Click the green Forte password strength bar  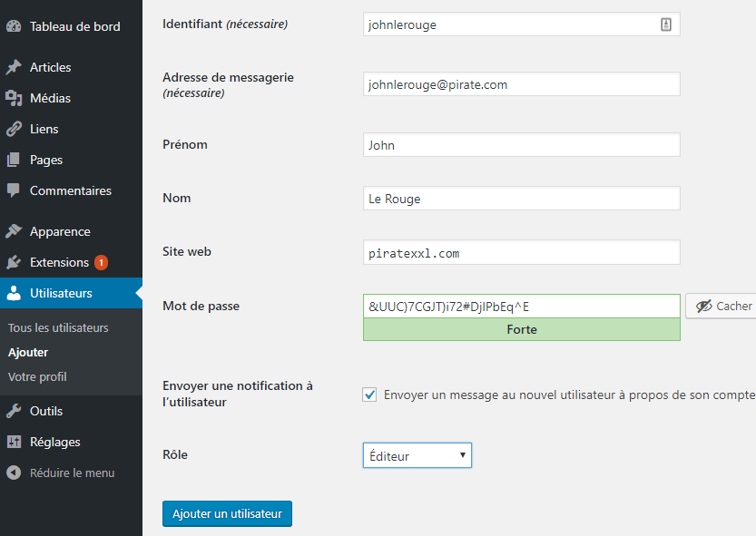(x=521, y=328)
